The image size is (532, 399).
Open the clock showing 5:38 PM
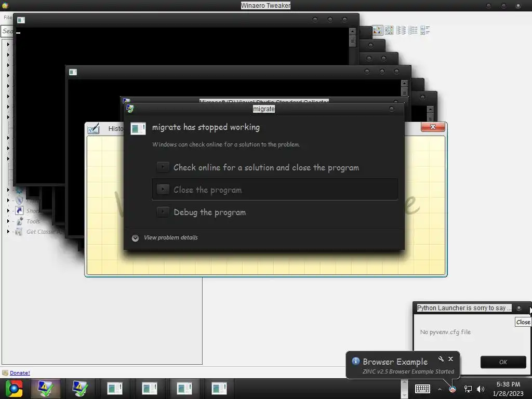coord(508,389)
